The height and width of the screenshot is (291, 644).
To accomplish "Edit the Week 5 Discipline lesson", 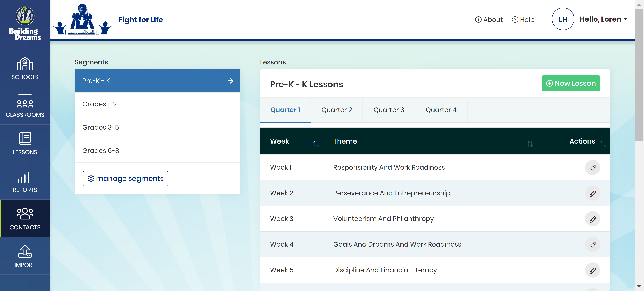I will [592, 270].
